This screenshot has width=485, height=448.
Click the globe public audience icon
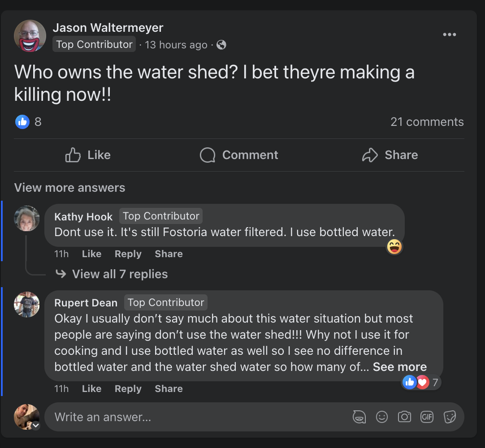(x=221, y=45)
